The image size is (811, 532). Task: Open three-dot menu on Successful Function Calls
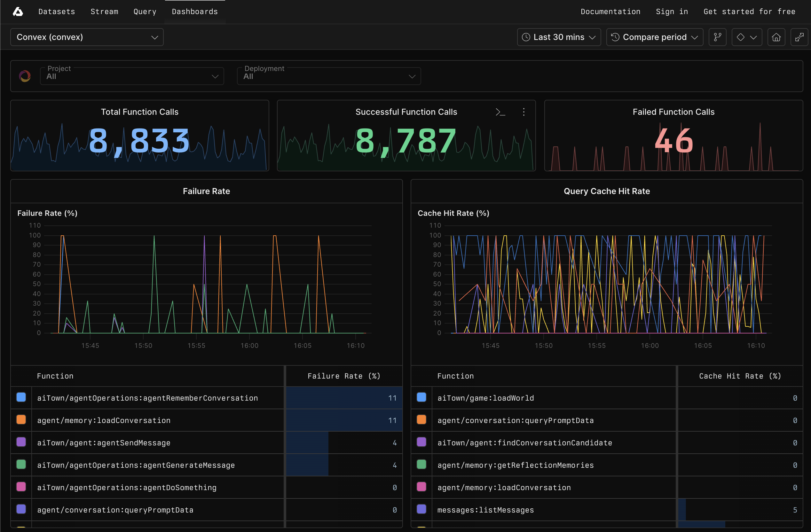pyautogui.click(x=524, y=112)
